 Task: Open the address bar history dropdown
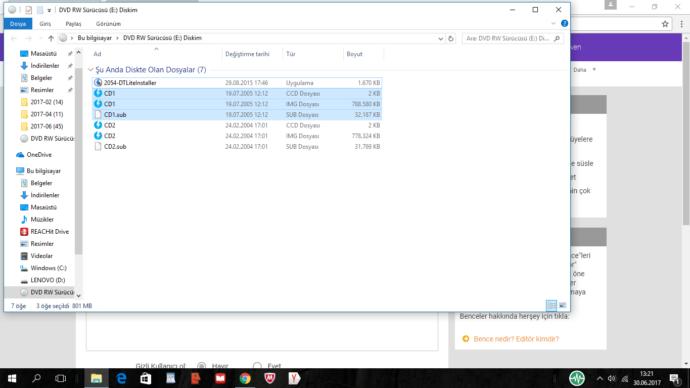(x=440, y=39)
